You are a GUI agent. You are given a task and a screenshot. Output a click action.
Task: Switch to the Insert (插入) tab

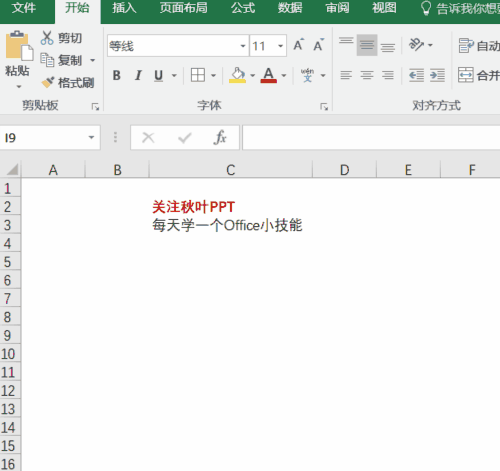click(x=124, y=8)
